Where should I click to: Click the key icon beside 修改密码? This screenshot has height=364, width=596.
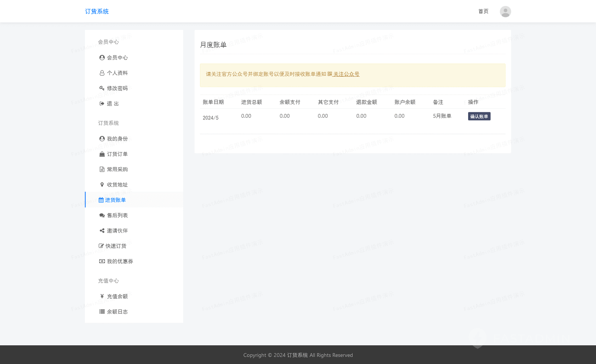click(102, 88)
